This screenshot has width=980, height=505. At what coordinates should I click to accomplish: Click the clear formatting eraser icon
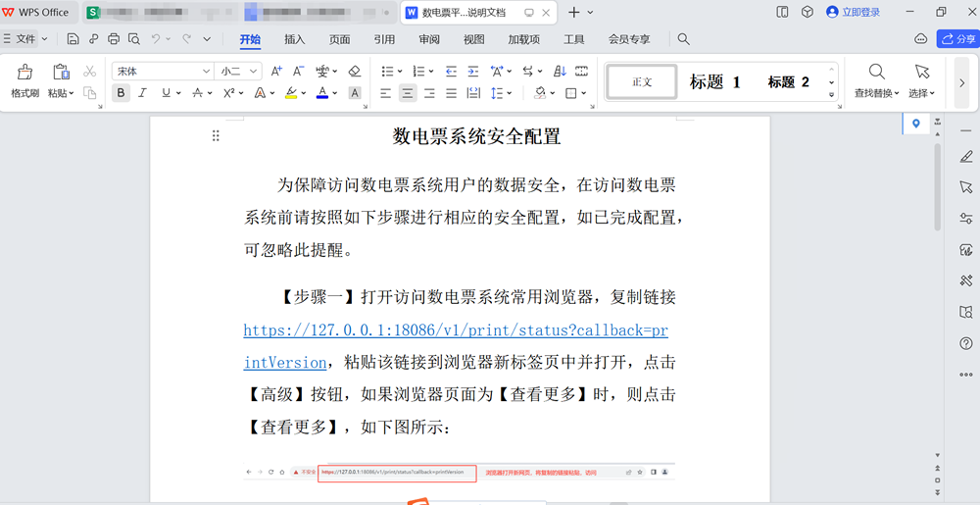(355, 72)
